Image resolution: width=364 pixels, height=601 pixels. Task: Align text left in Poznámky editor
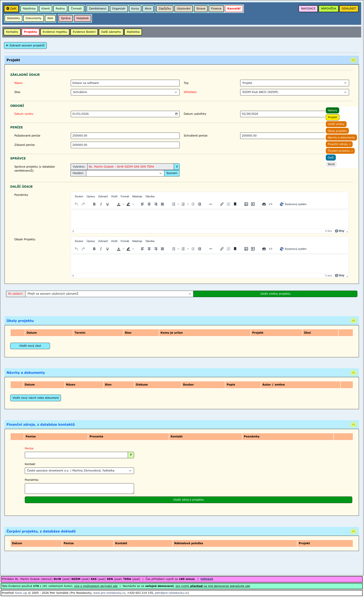(x=143, y=204)
